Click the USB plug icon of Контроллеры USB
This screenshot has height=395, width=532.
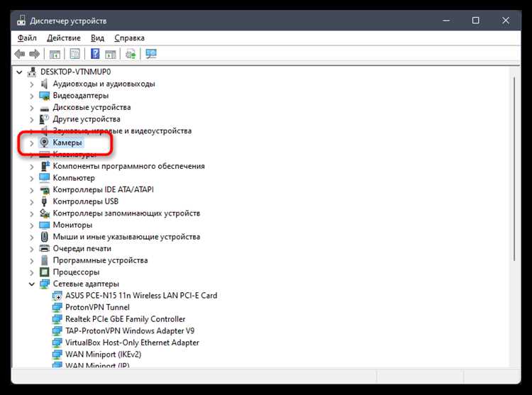pyautogui.click(x=44, y=201)
